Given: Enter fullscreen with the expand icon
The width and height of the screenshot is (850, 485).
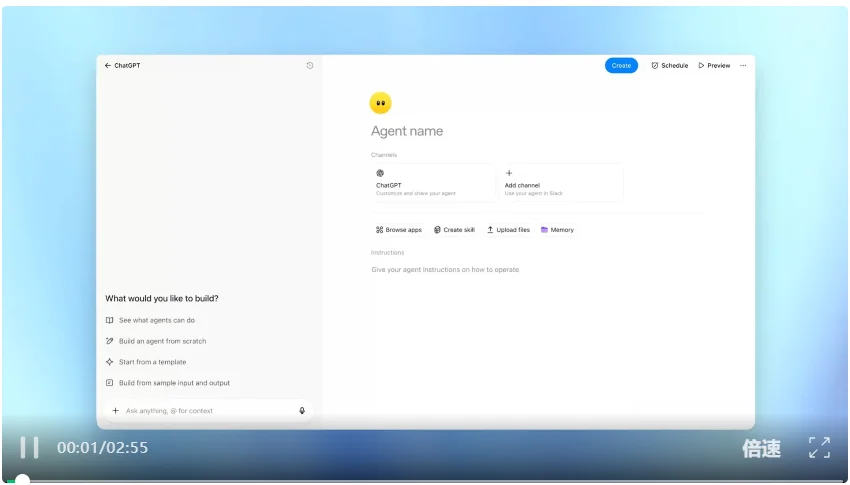Looking at the screenshot, I should click(x=819, y=448).
